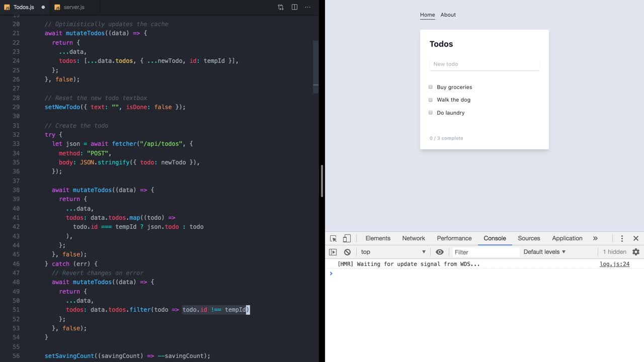644x362 pixels.
Task: Open the log.js:24 source link
Action: point(614,264)
